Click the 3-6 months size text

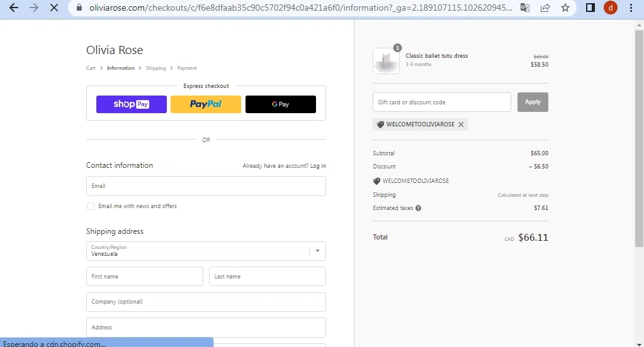(419, 64)
